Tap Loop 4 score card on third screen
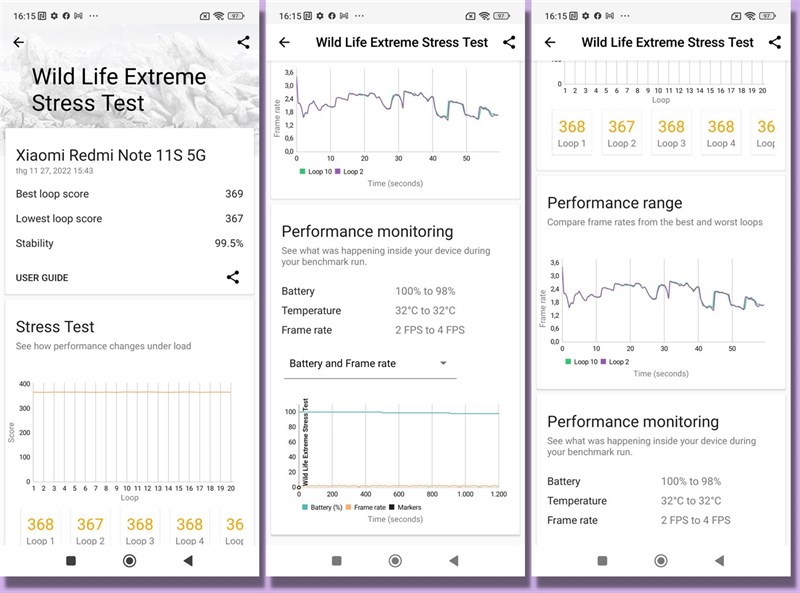Viewport: 800px width, 593px height. pos(721,133)
